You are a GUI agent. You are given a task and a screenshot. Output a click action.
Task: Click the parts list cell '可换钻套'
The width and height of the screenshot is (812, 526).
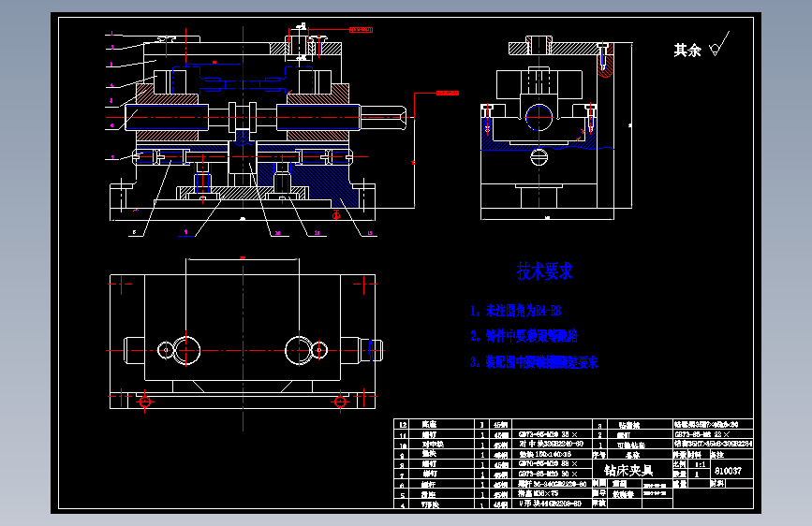click(x=631, y=446)
